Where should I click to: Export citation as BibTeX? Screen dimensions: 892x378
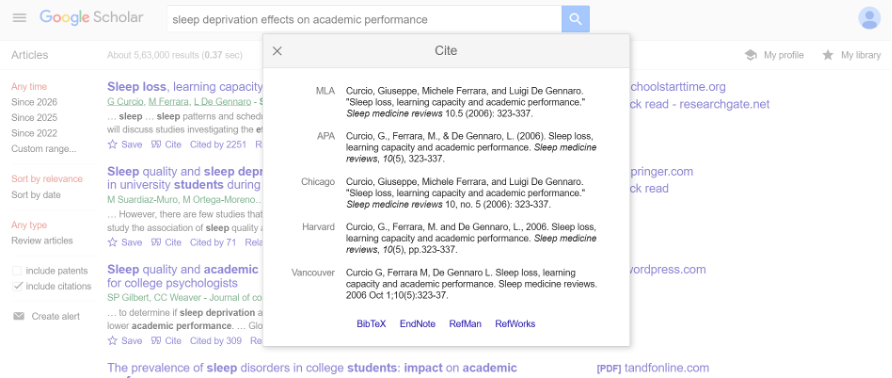371,324
